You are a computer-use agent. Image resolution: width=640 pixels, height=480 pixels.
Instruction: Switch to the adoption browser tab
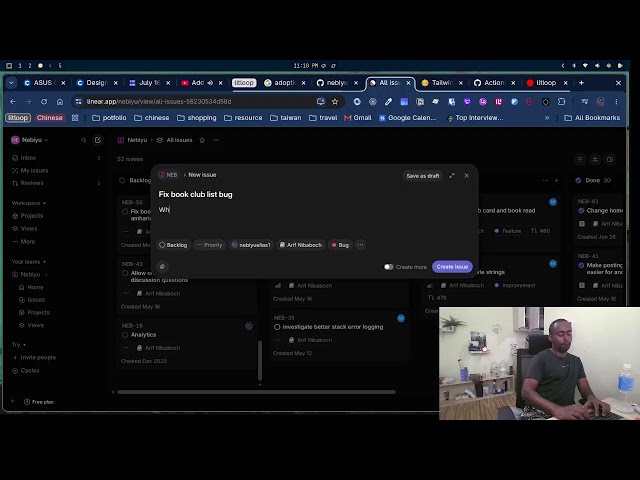pyautogui.click(x=284, y=83)
